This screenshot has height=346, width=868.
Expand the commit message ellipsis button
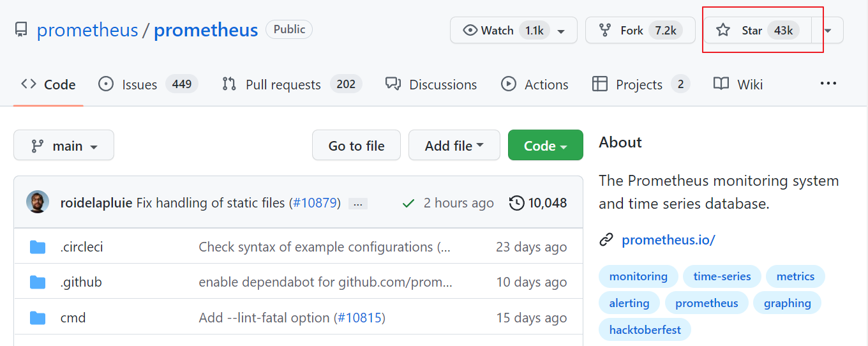point(358,204)
